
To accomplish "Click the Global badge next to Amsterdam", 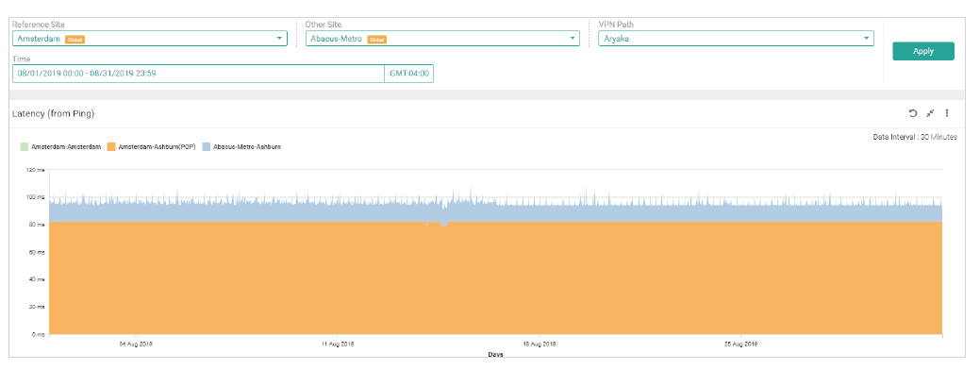I will 75,40.
